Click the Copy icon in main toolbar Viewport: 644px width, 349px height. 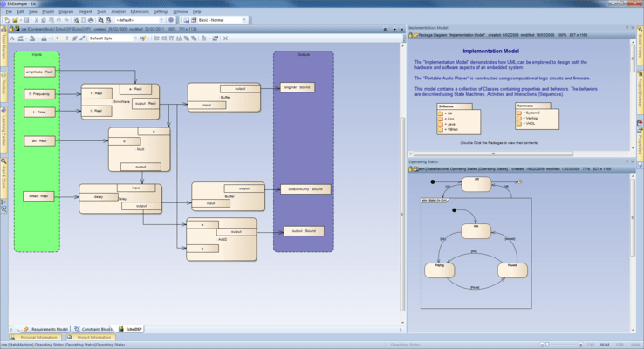coord(44,20)
